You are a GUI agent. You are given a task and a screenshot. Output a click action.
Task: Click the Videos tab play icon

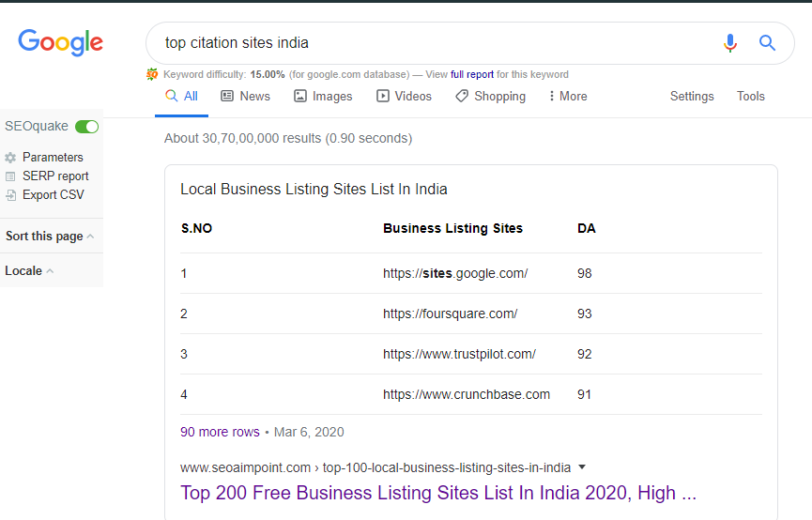coord(383,96)
